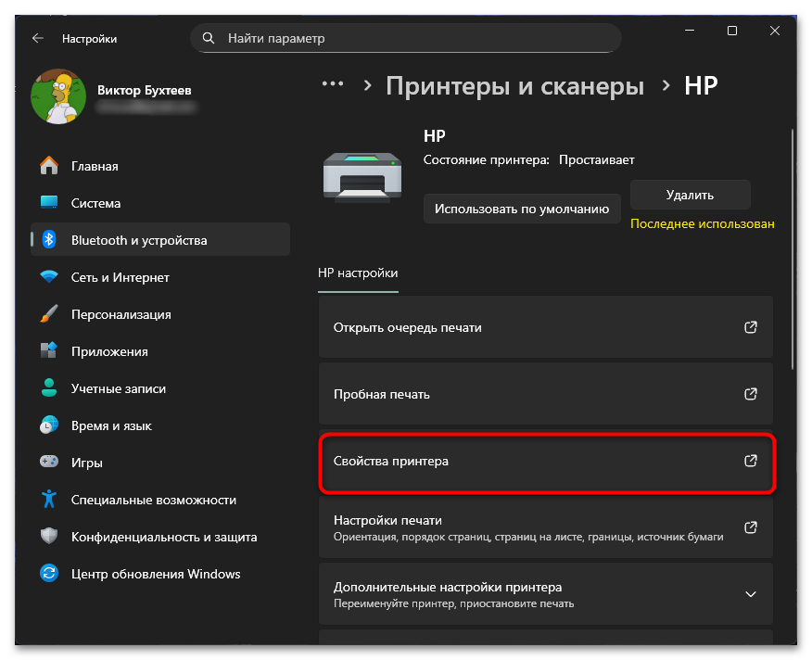Click Принтеры и сканеры breadcrumb

point(515,85)
